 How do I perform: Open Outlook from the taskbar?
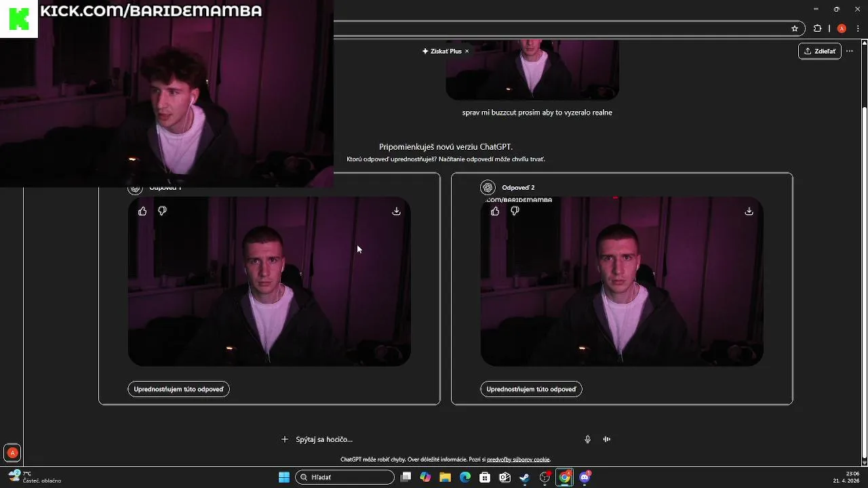505,477
